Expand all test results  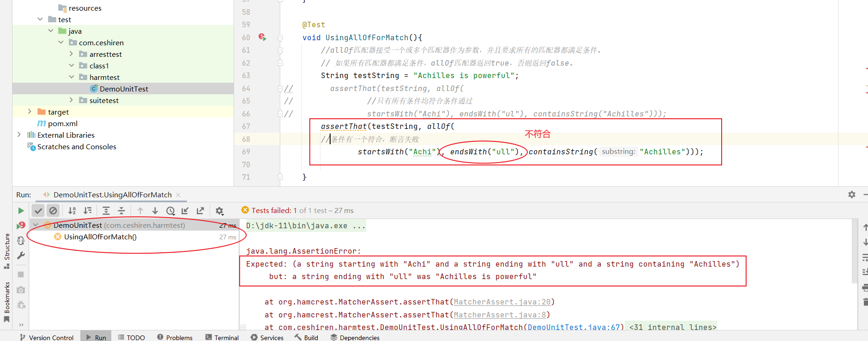[106, 211]
